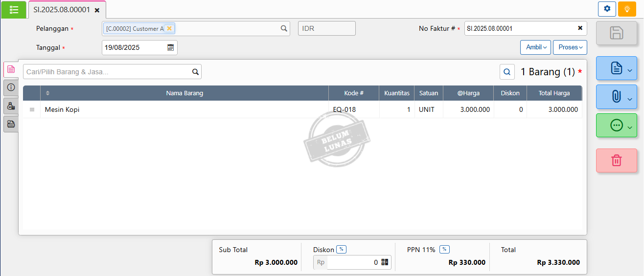Toggle PPN 11% percent option
The image size is (644, 276).
pos(444,249)
